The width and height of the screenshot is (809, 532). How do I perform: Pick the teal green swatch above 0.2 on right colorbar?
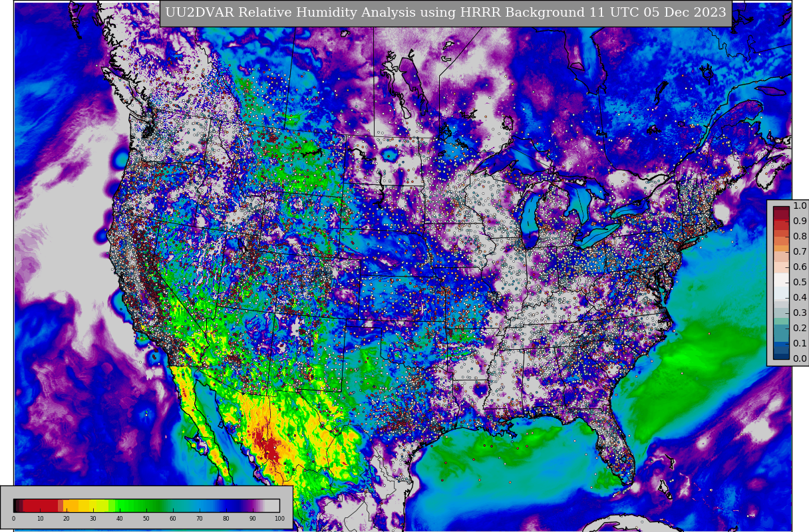click(781, 321)
